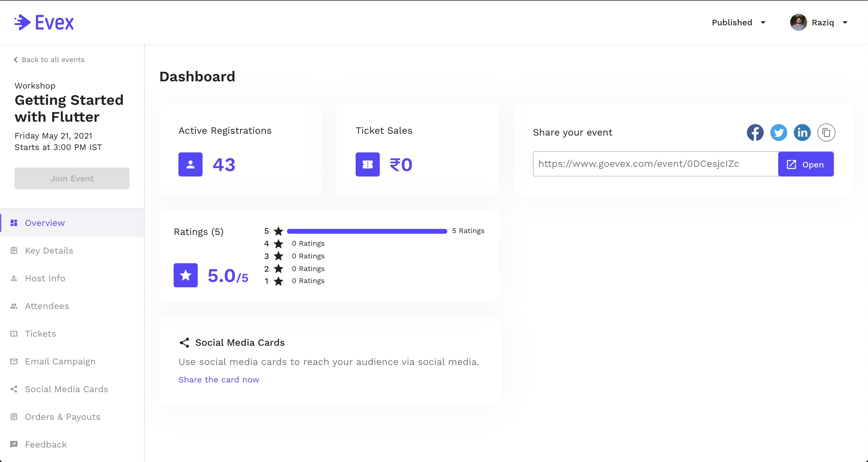Click the Email Campaign envelope icon
The width and height of the screenshot is (868, 462).
[14, 361]
